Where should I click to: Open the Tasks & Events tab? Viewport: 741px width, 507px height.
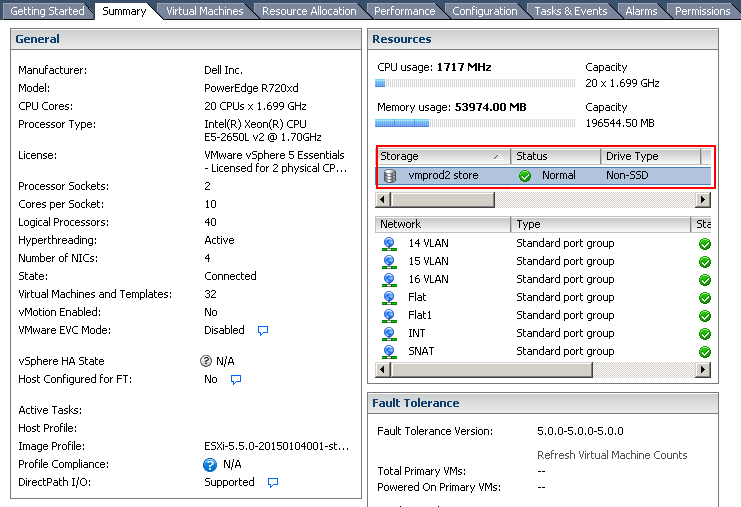pos(570,10)
